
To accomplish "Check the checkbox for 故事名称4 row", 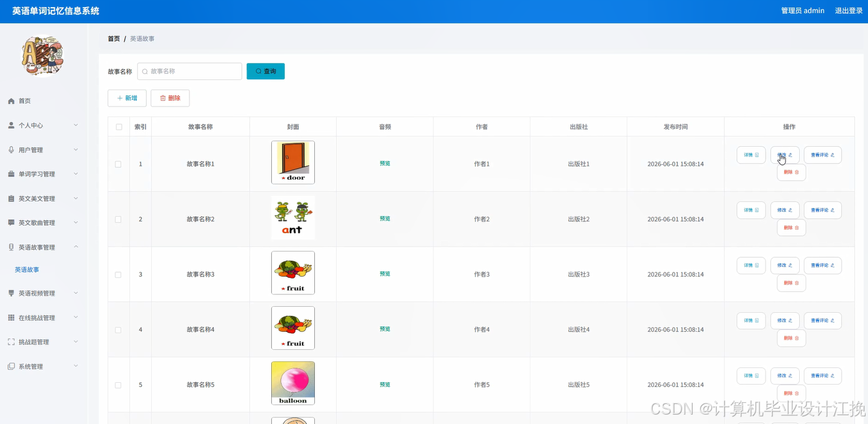I will click(118, 330).
